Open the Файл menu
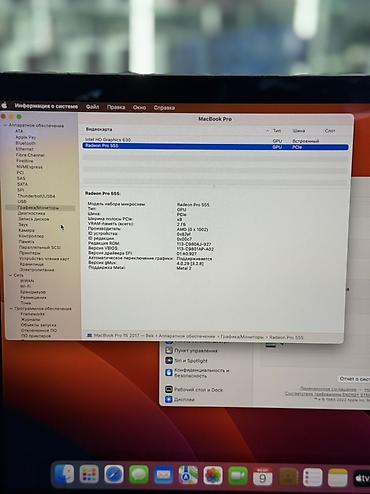 (x=92, y=107)
